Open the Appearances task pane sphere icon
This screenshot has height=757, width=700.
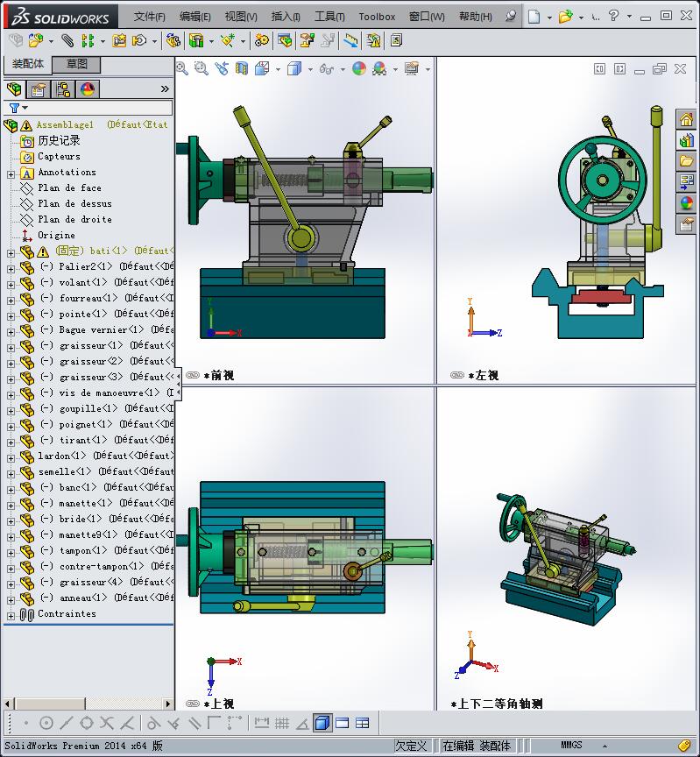(686, 203)
